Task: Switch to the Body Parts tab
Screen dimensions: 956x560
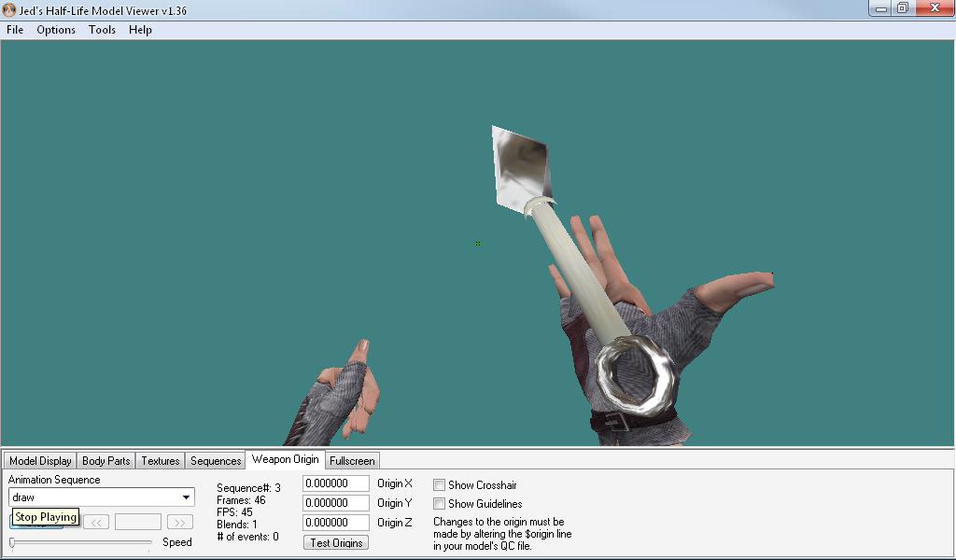Action: click(x=106, y=460)
